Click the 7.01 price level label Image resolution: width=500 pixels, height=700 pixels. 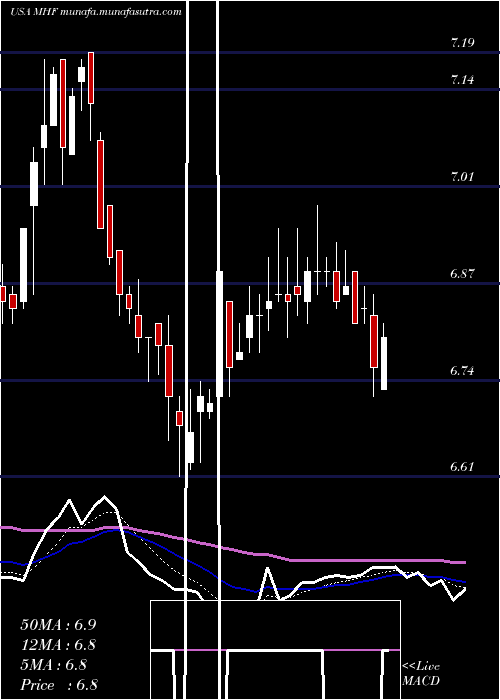click(462, 177)
